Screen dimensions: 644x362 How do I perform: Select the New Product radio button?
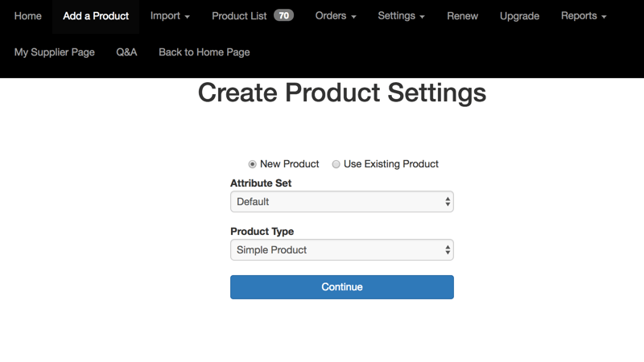[252, 164]
